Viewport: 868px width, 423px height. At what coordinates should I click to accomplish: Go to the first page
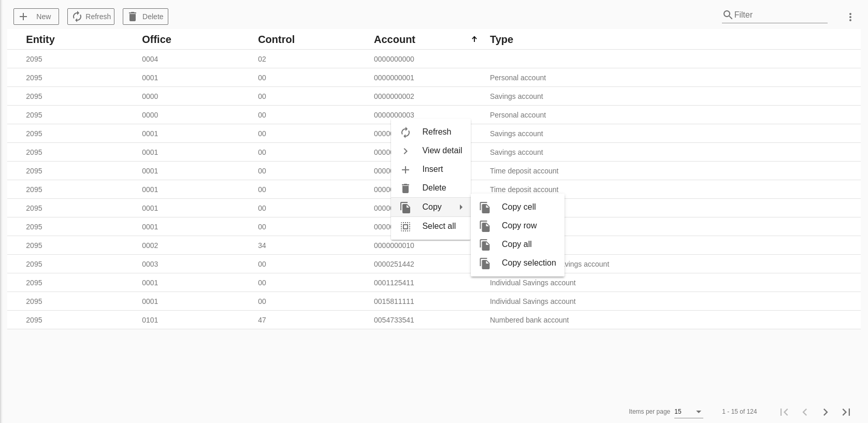pos(784,412)
